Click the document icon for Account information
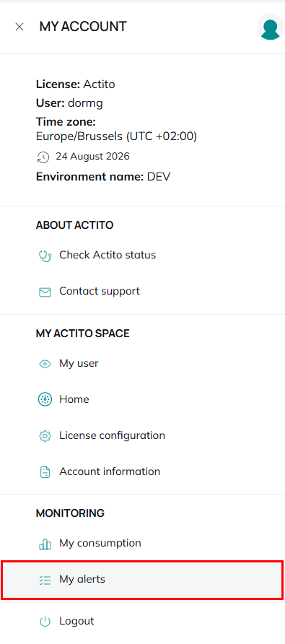 (45, 472)
